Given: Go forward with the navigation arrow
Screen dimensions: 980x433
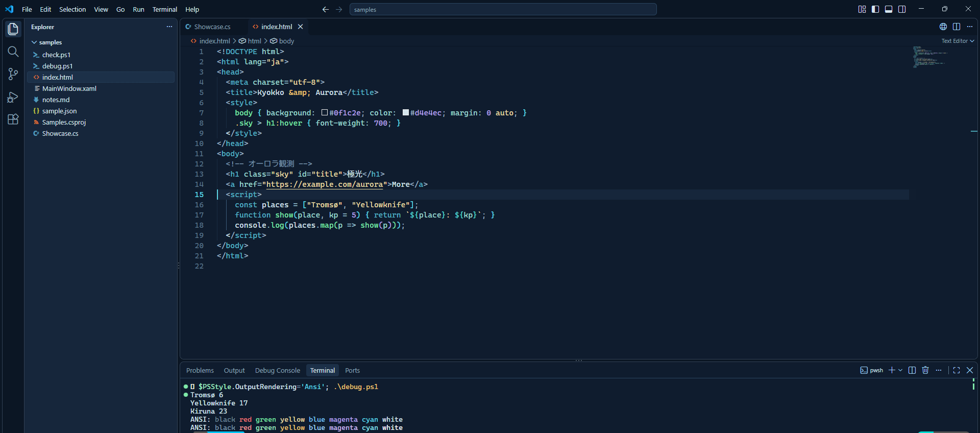Looking at the screenshot, I should 339,9.
